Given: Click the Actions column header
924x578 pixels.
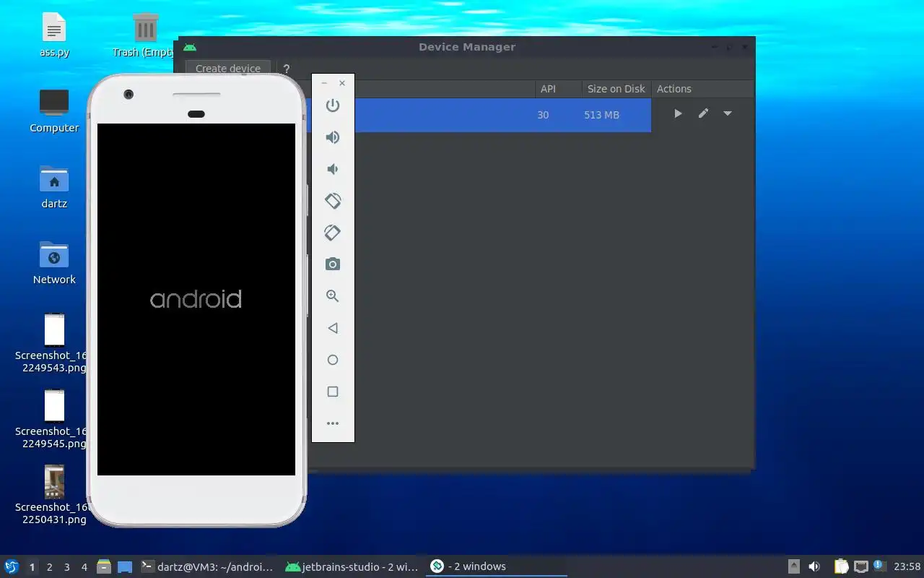Looking at the screenshot, I should click(x=674, y=89).
